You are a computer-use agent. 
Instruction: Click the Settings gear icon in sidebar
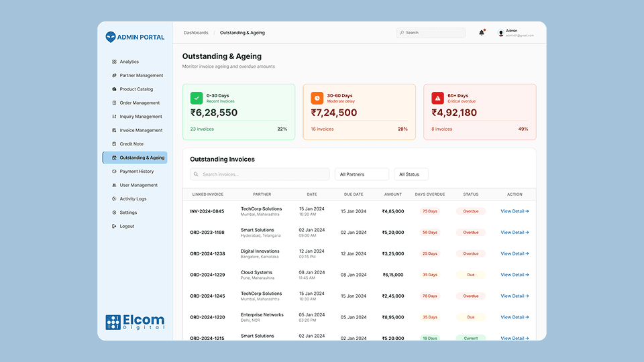114,213
